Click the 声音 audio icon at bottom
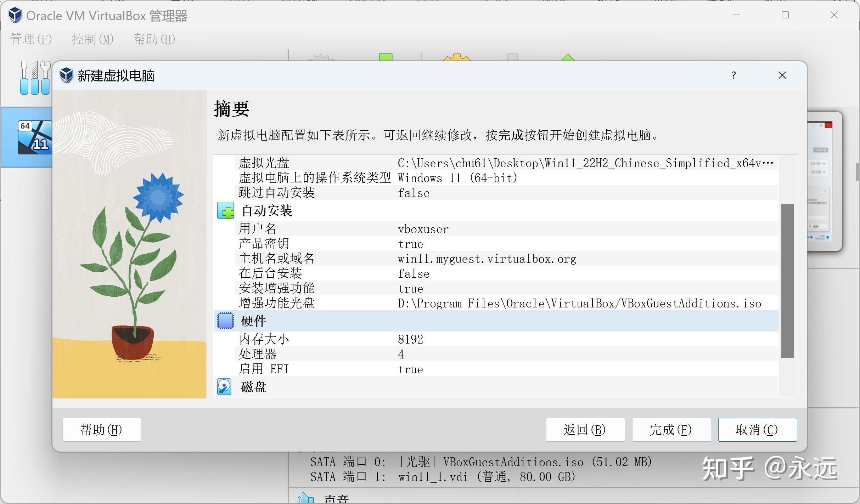 point(305,498)
